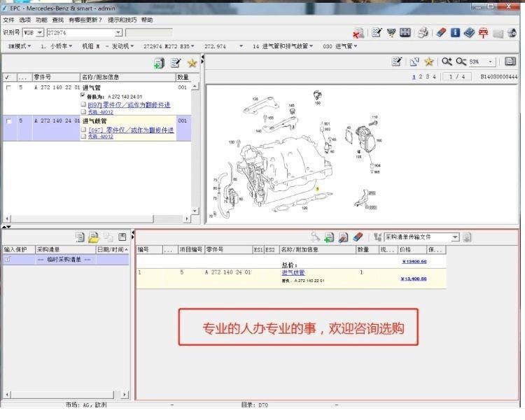Open the blue info icon

(x=455, y=32)
